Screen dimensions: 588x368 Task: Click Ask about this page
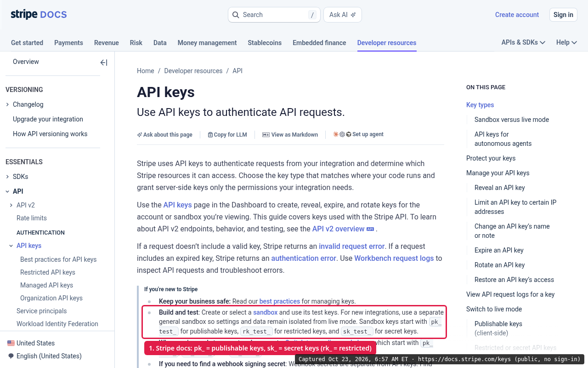click(165, 135)
